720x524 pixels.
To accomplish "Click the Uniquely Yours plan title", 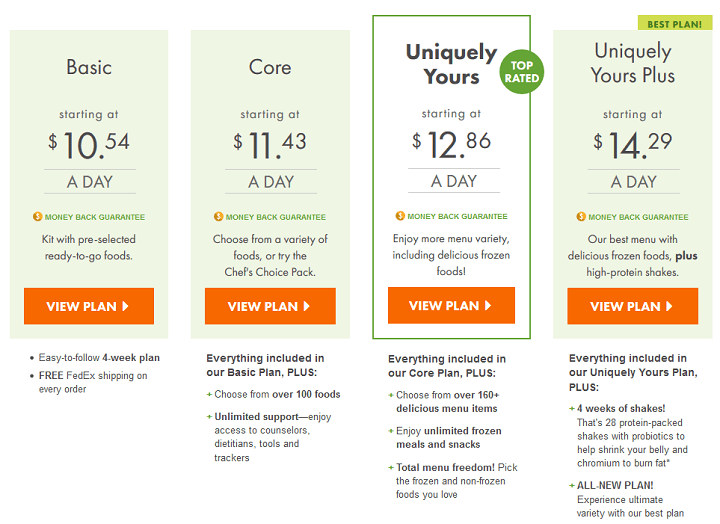I will [x=451, y=64].
